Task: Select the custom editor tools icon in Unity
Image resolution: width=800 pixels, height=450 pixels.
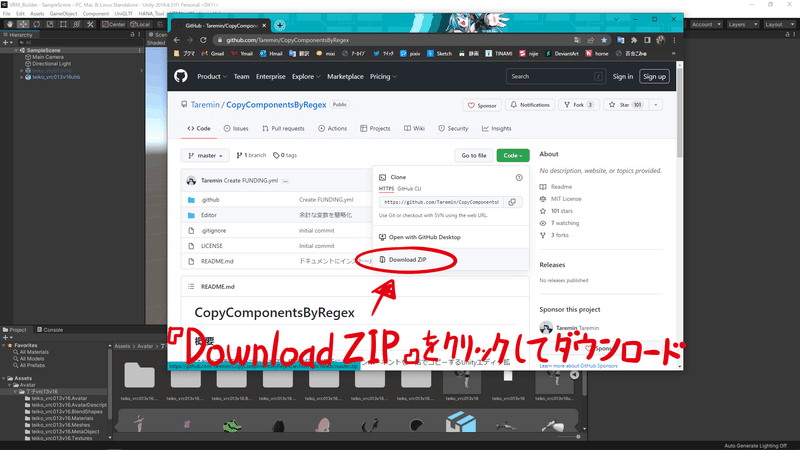Action: [90, 24]
